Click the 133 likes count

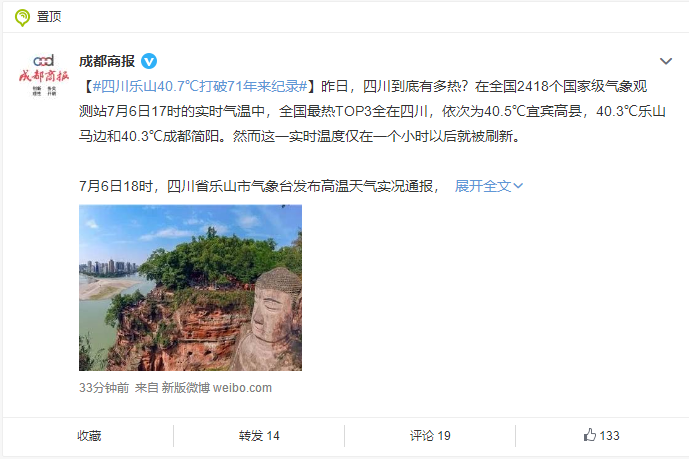[609, 436]
